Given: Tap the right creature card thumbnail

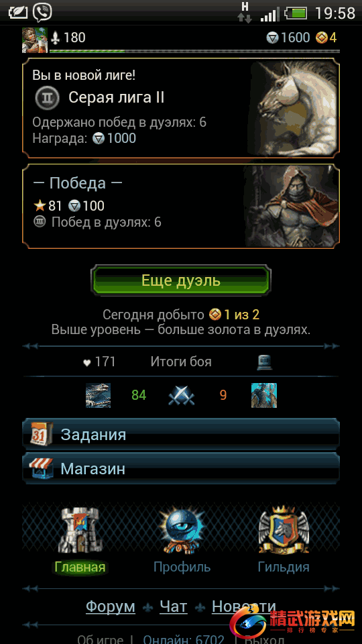Looking at the screenshot, I should coord(264,396).
